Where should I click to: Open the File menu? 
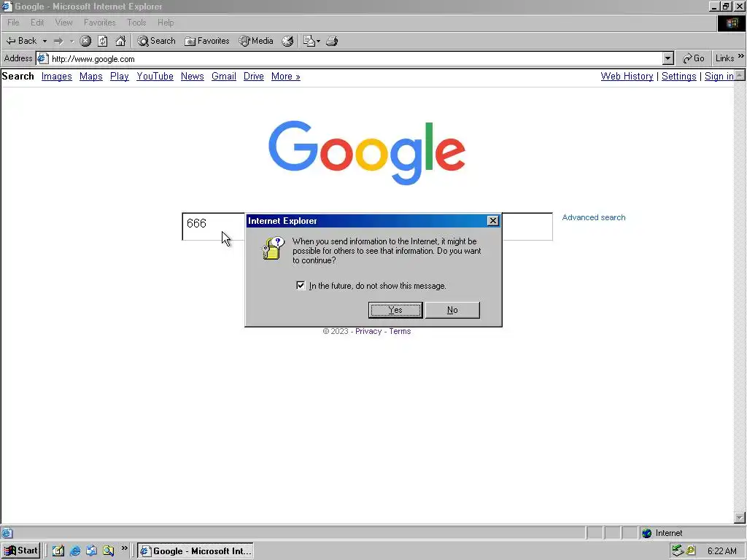(x=13, y=23)
